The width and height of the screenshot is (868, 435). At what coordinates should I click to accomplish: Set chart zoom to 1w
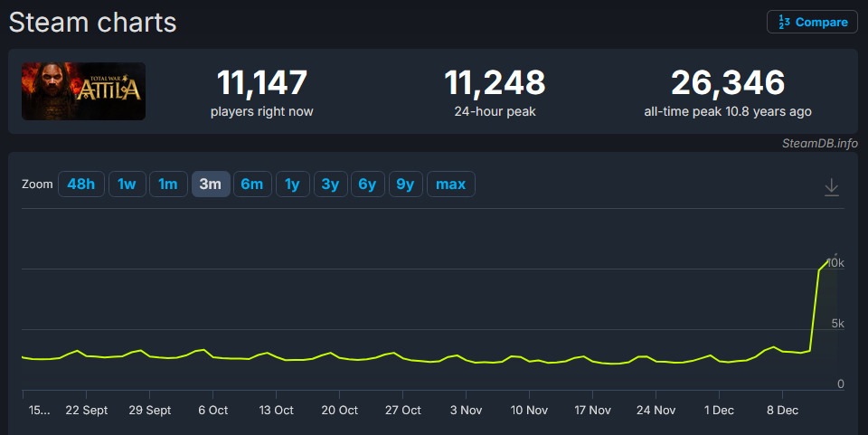click(127, 184)
